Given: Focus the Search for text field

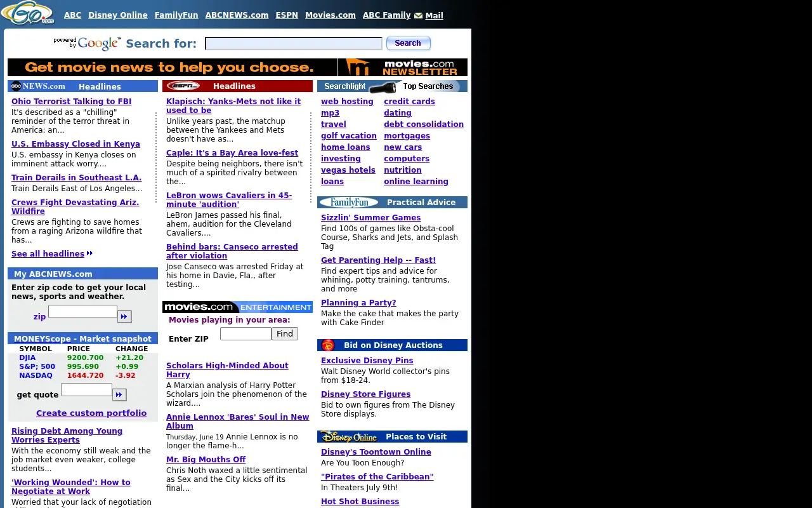Looking at the screenshot, I should tap(294, 43).
